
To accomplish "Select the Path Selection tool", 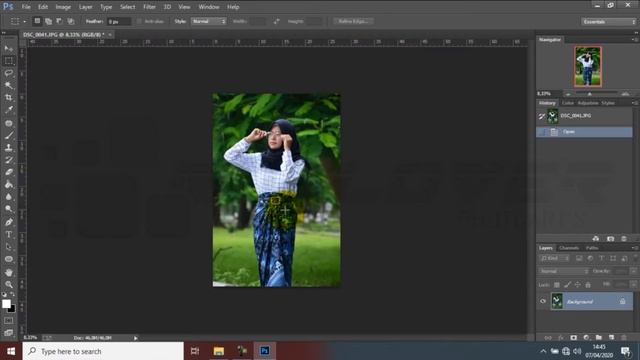I will click(x=9, y=247).
